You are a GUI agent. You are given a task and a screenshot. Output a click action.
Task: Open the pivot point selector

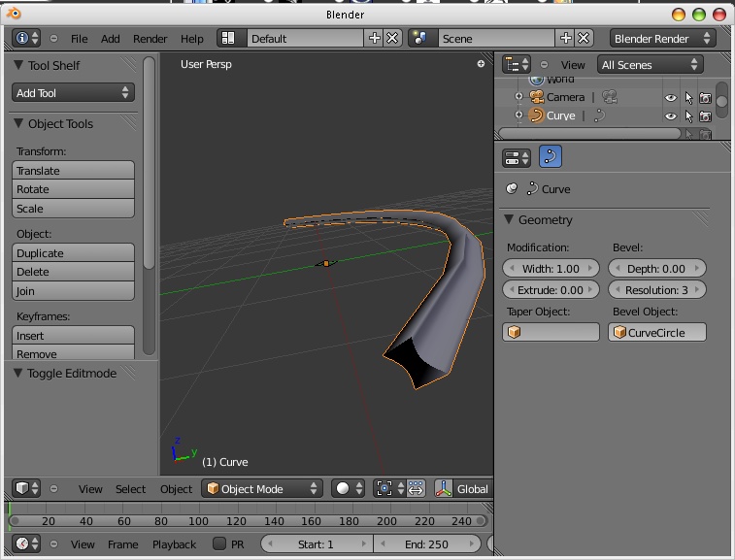[389, 488]
